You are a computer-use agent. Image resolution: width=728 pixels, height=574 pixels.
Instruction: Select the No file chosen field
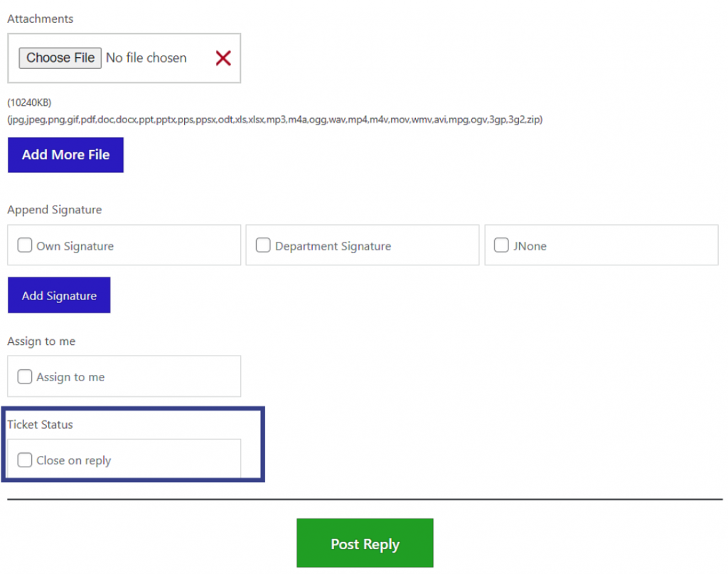point(146,58)
